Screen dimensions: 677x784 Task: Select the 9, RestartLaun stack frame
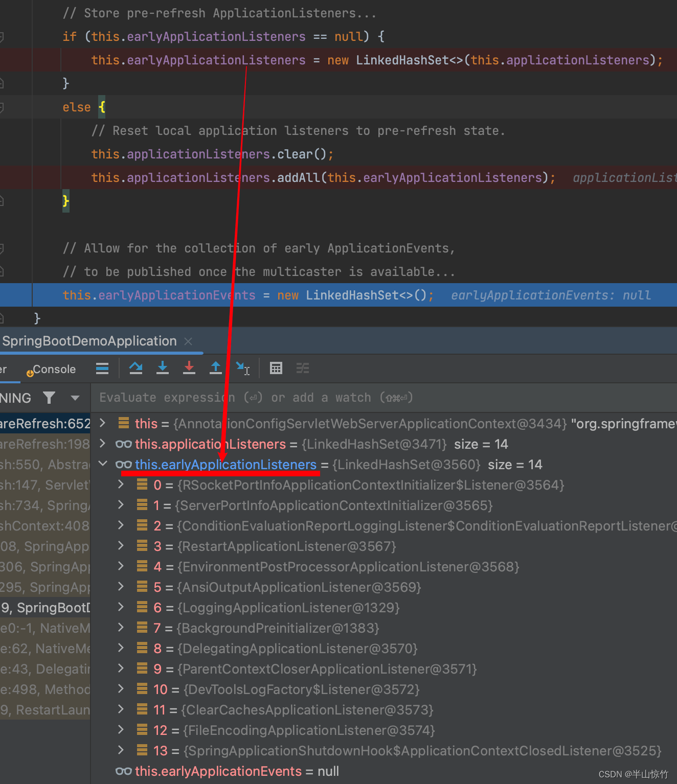point(45,710)
